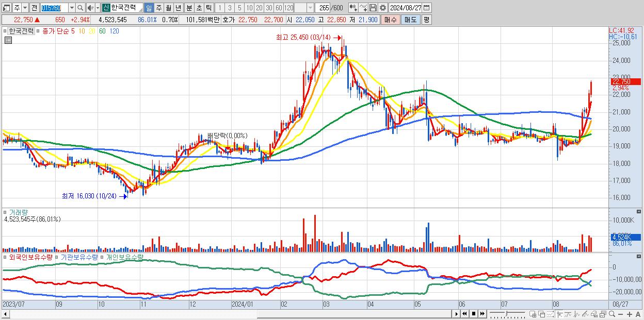The width and height of the screenshot is (644, 320).
Task: Click the crosshair cursor icon in bottom toolbar
Action: (559, 314)
